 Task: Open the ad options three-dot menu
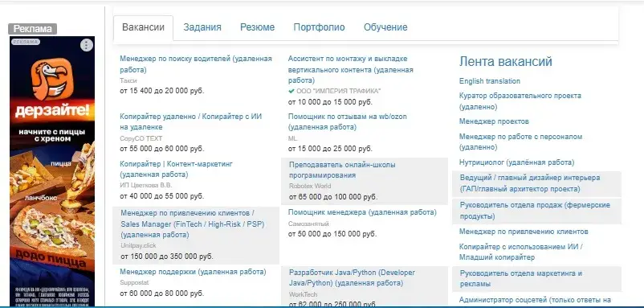86,45
